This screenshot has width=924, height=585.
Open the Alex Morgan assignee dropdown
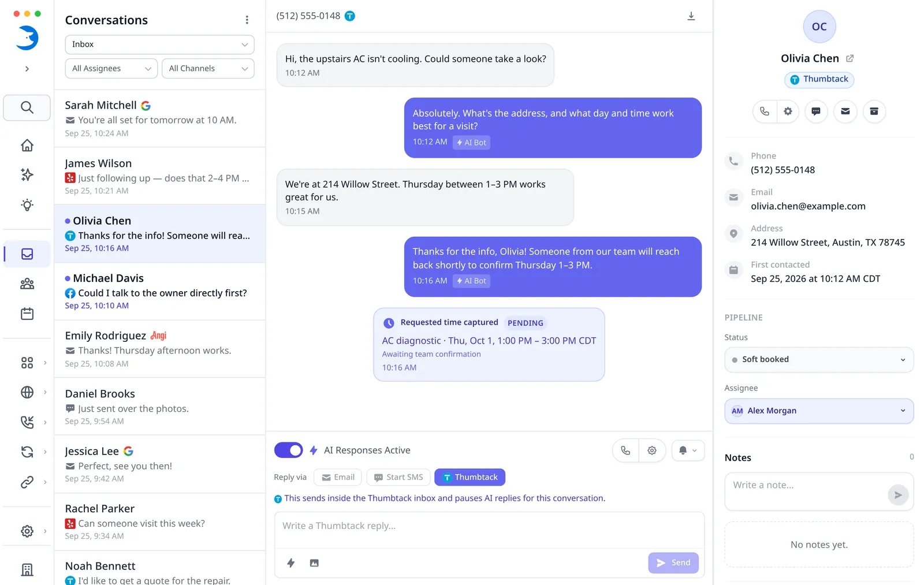pyautogui.click(x=819, y=411)
